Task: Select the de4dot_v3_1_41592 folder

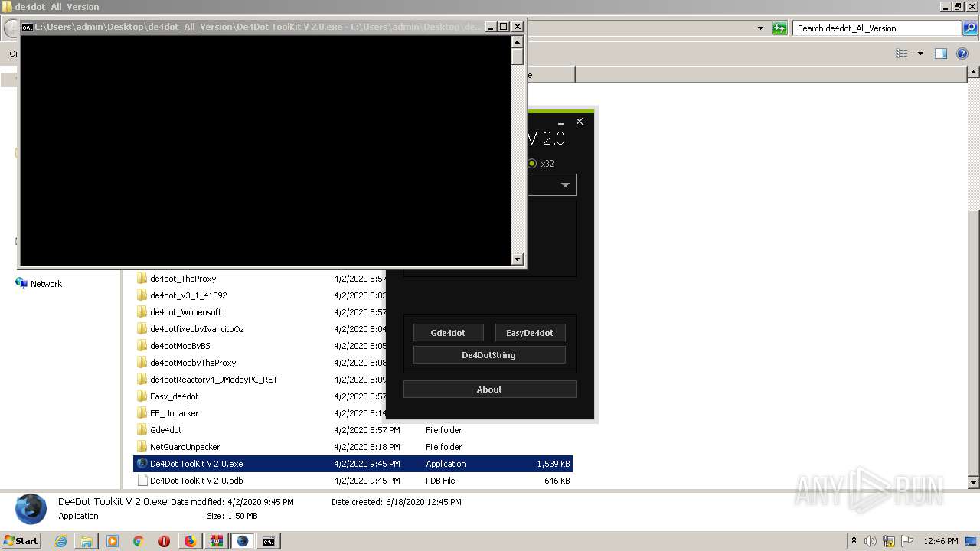Action: point(188,295)
